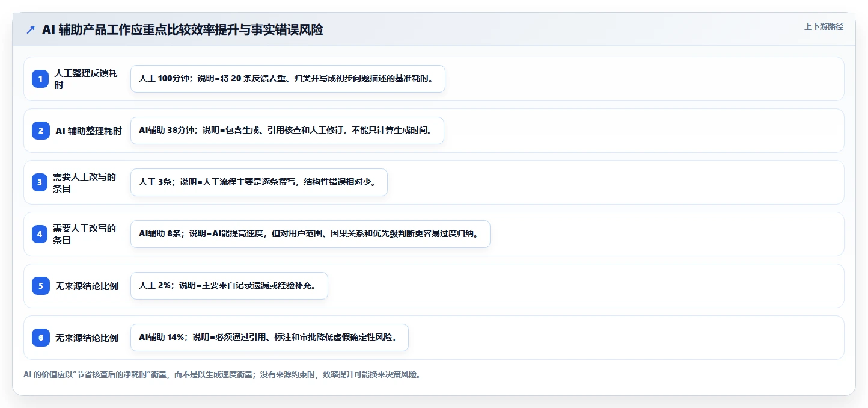Open the 人工 3条 detail box
The width and height of the screenshot is (868, 408).
[259, 182]
